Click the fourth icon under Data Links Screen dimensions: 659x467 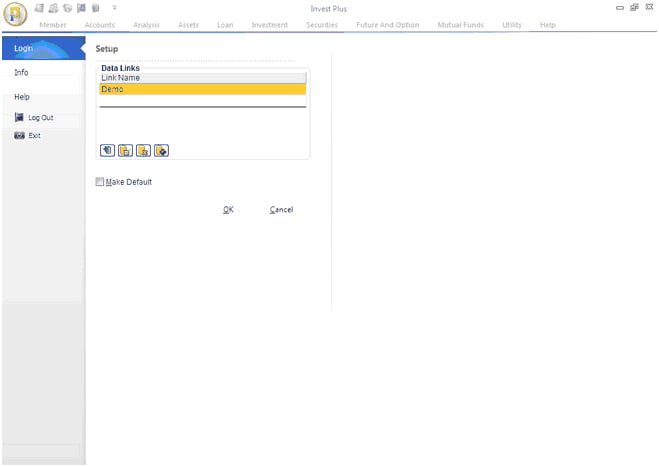pyautogui.click(x=161, y=150)
